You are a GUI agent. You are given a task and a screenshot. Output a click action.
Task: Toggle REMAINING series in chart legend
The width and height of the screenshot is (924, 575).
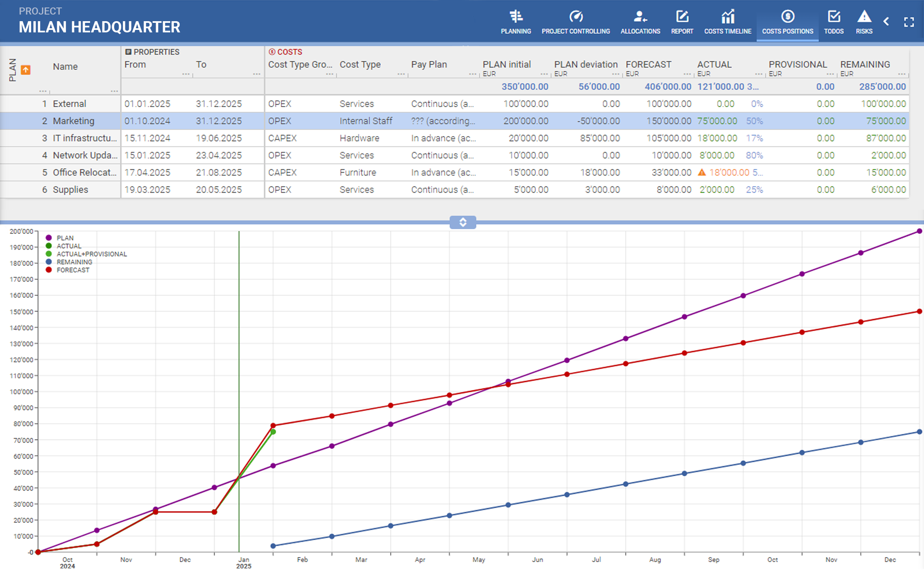pos(69,262)
